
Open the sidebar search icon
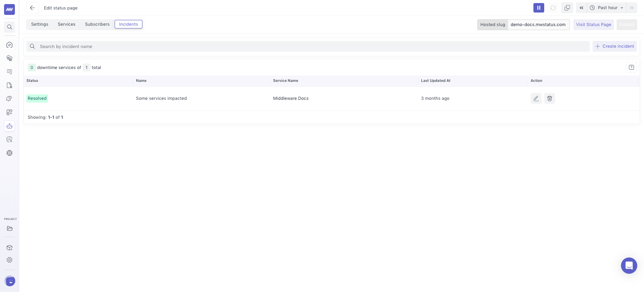point(9,27)
